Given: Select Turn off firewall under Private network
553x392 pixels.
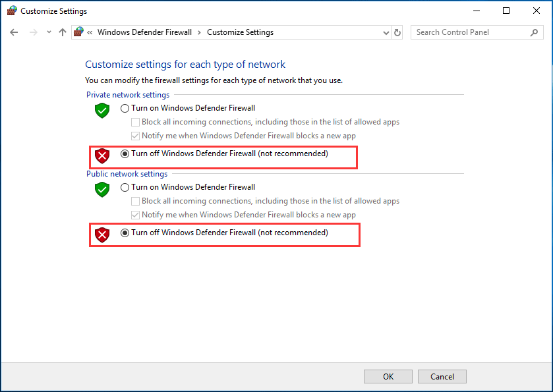Looking at the screenshot, I should tap(125, 154).
